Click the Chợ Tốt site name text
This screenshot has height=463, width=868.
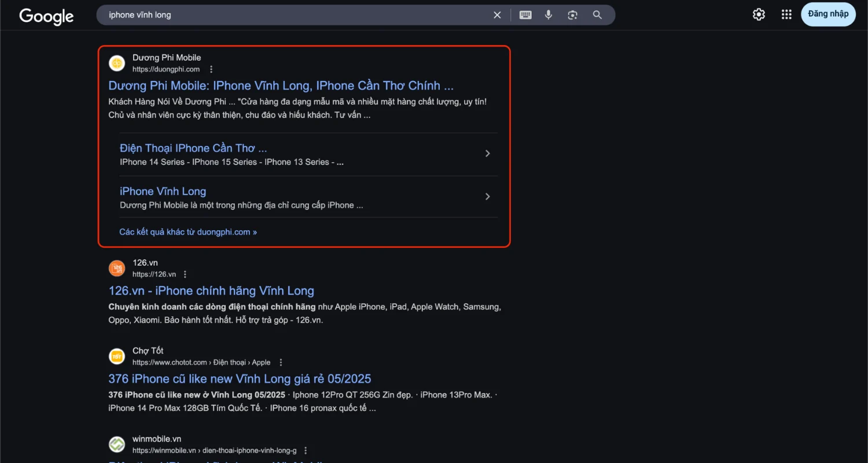coord(148,351)
